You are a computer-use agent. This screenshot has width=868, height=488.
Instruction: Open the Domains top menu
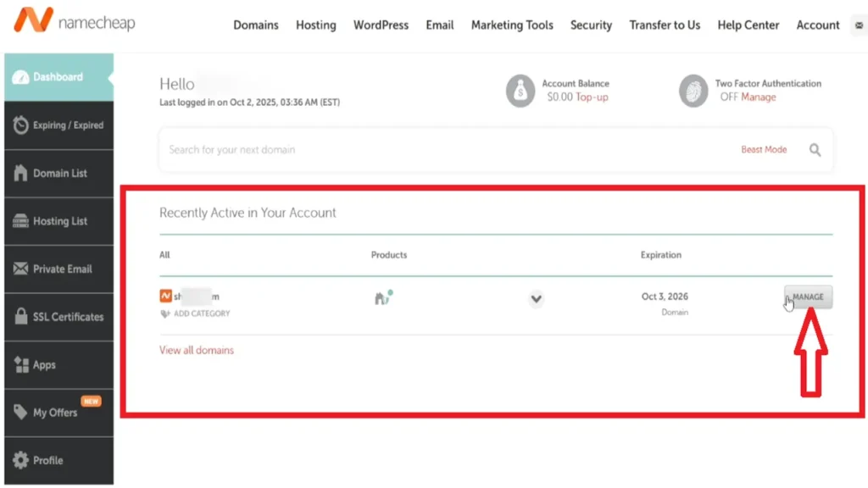256,25
